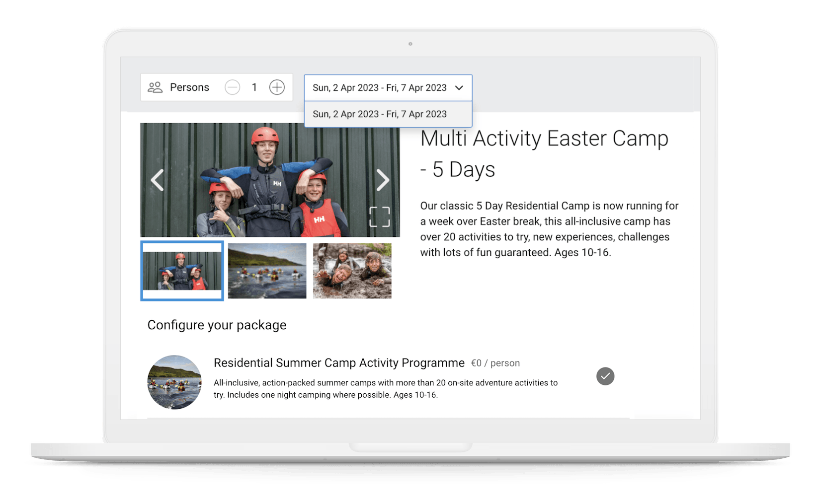Click the camp description paragraph
The height and width of the screenshot is (504, 815).
tap(549, 229)
